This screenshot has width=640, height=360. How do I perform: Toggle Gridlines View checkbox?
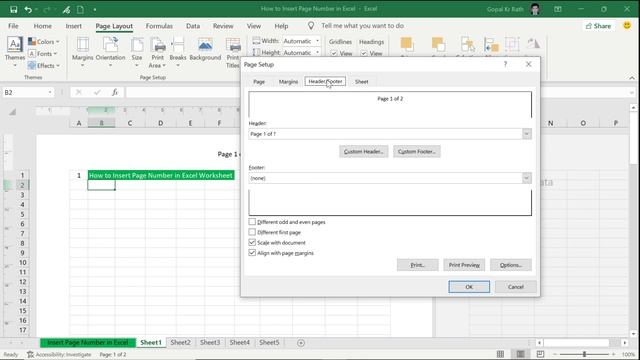[334, 53]
